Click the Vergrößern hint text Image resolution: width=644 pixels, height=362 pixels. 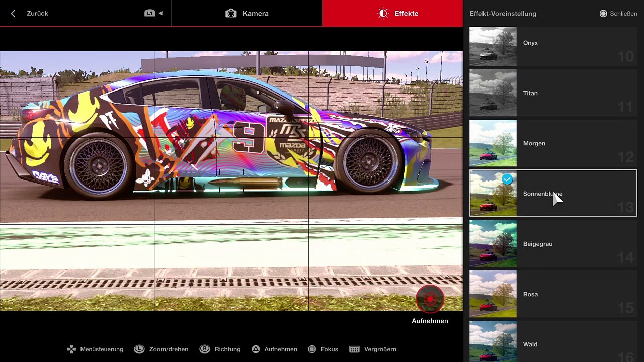380,349
